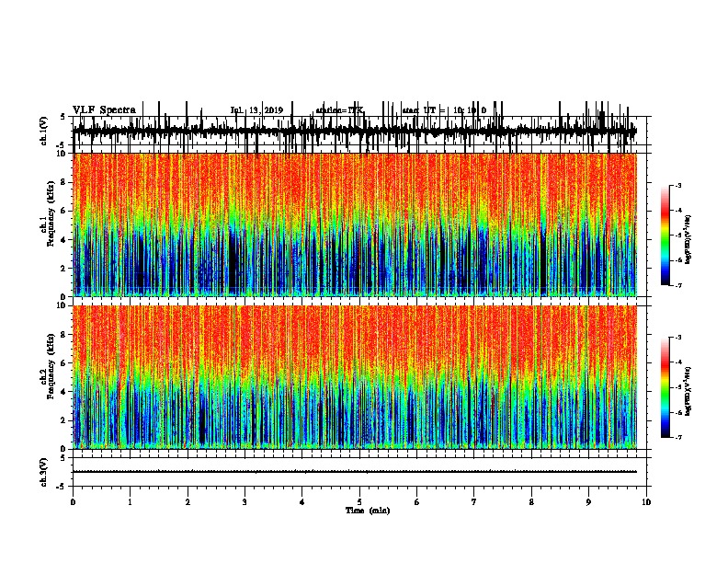Click ch.2 color bar tick '-3'

(677, 338)
